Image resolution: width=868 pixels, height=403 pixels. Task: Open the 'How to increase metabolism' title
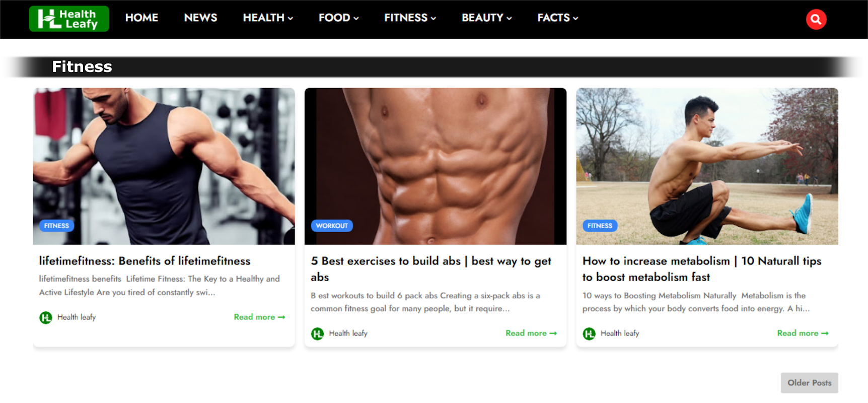click(701, 269)
